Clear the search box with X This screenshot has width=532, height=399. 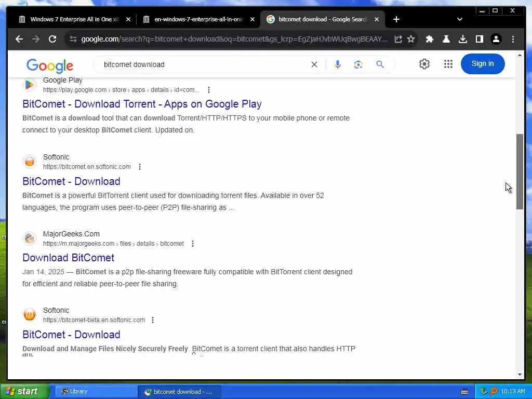pyautogui.click(x=314, y=64)
